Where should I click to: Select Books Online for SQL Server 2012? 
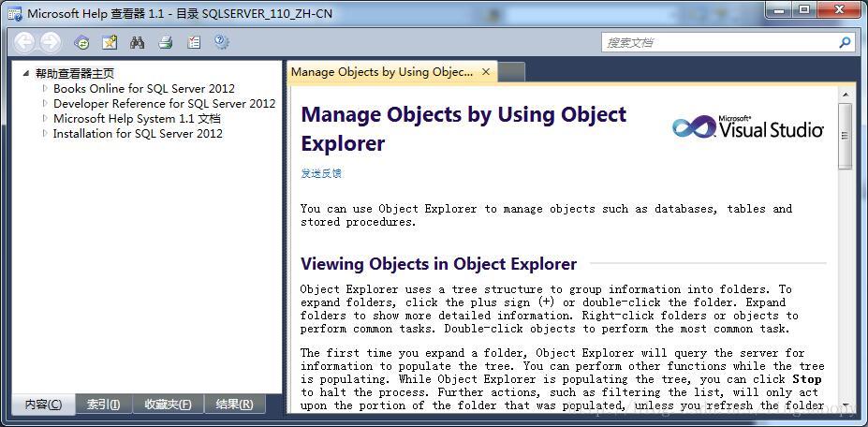144,89
